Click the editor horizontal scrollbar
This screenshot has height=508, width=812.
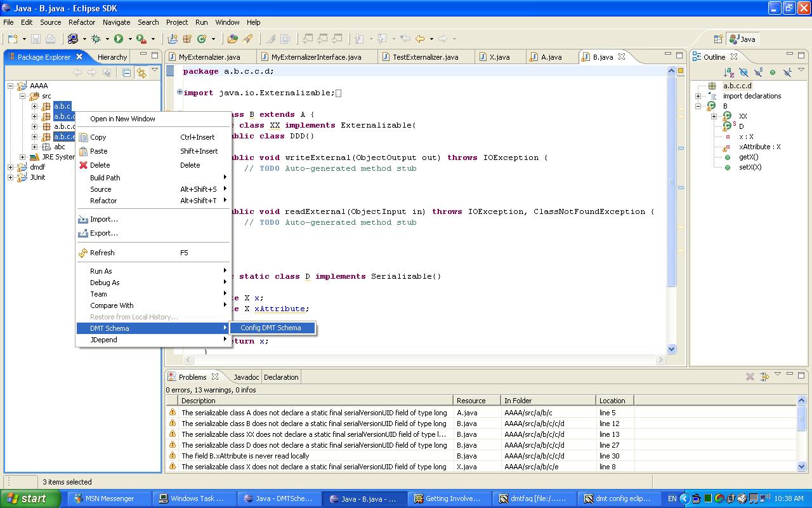(x=426, y=359)
